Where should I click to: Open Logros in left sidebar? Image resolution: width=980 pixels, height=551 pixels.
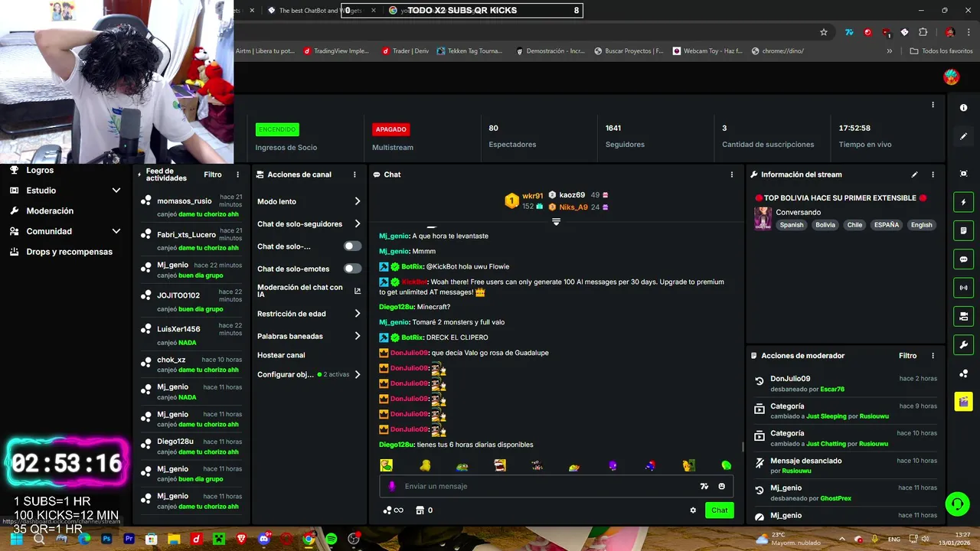pos(40,171)
